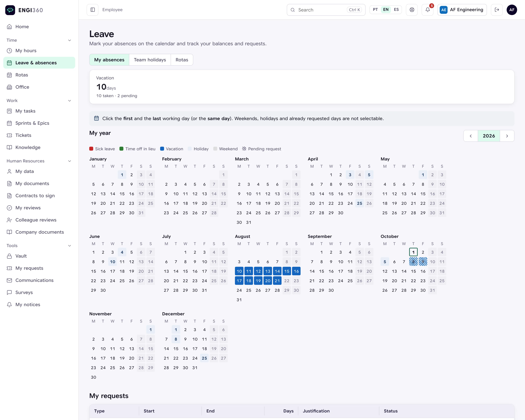
Task: Go to previous year
Action: coord(471,136)
